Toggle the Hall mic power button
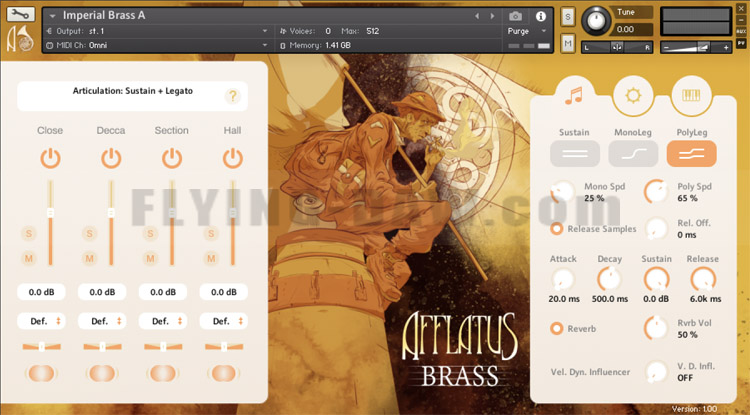Screen dimensions: 750x415 point(232,158)
